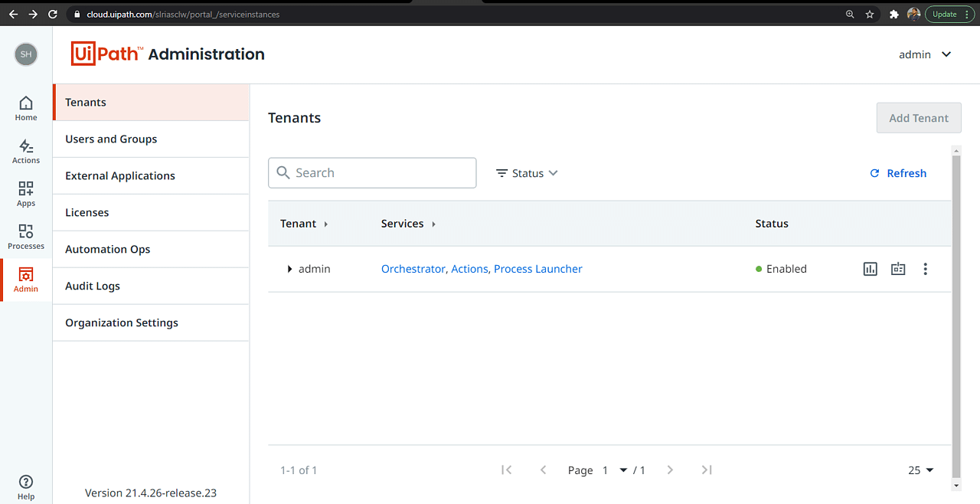Click the Status column header

click(772, 224)
